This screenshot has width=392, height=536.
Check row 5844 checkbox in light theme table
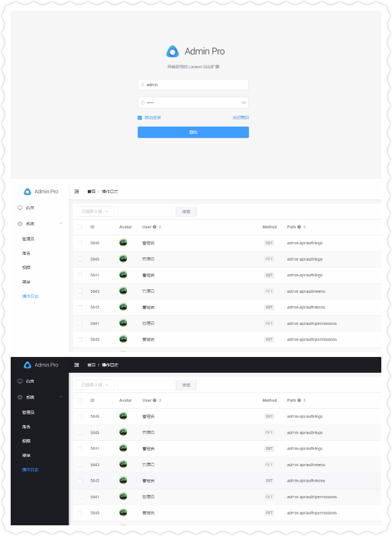pyautogui.click(x=80, y=275)
